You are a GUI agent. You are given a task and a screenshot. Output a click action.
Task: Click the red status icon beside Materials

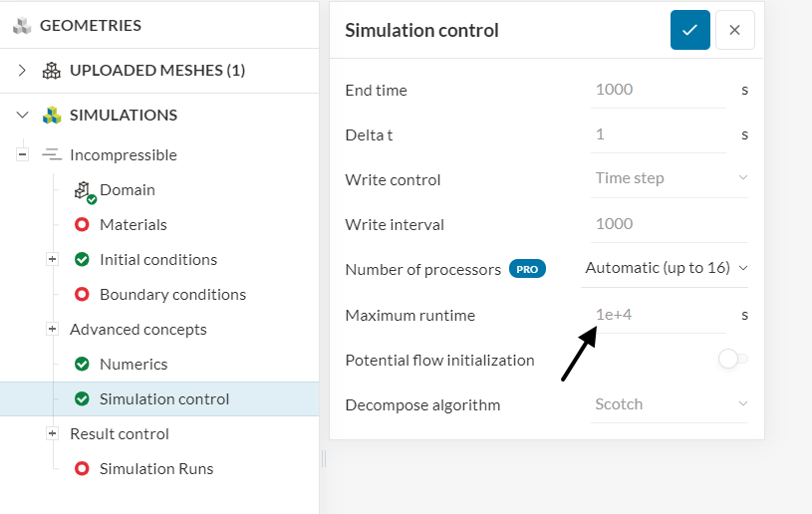82,225
